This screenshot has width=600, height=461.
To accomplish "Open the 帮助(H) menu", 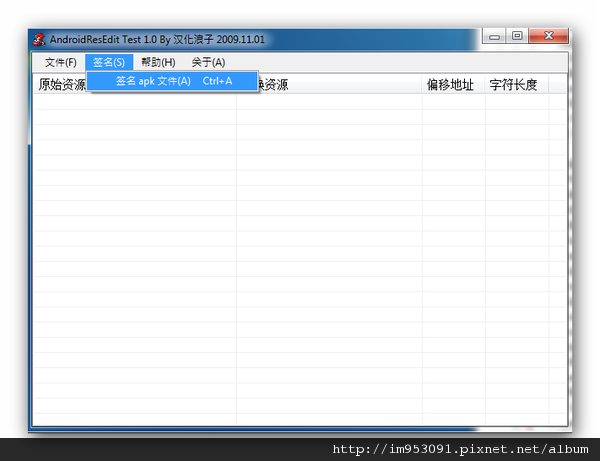I will (x=158, y=62).
